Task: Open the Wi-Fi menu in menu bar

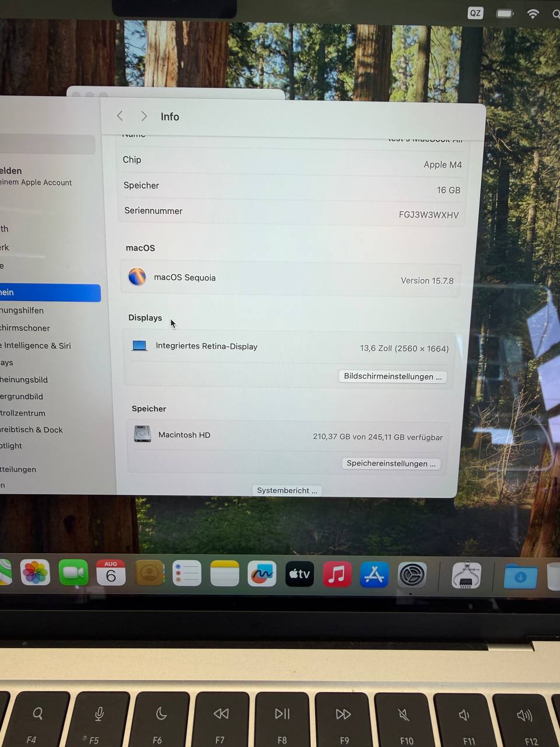Action: [533, 13]
